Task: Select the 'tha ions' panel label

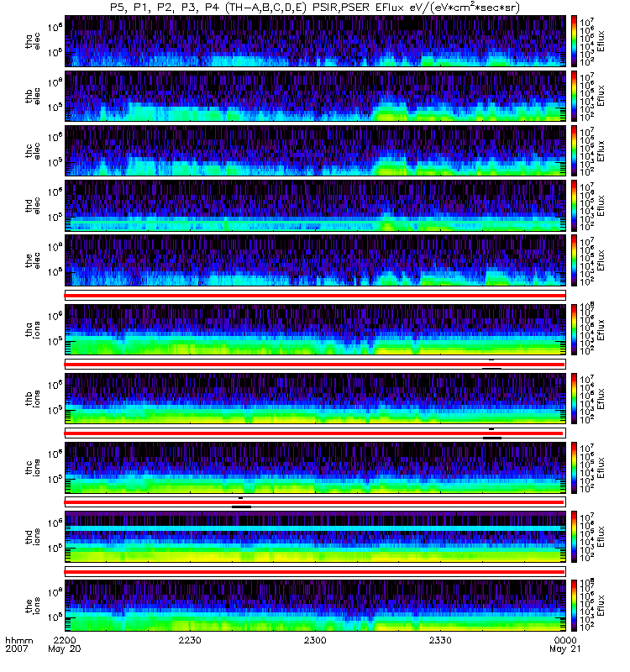Action: click(x=33, y=329)
